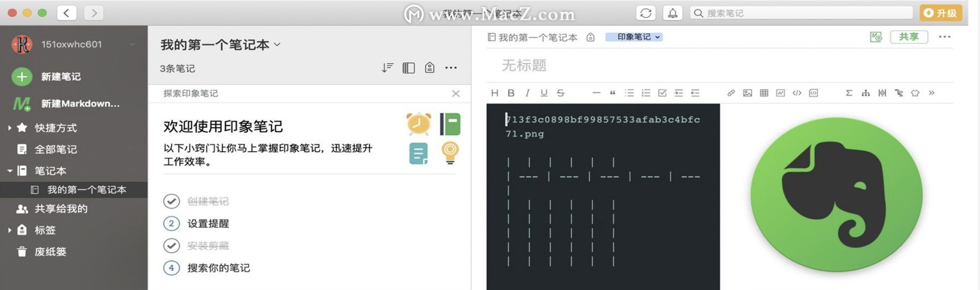Click the tag filter icon in note list
Viewport: 980px width, 290px height.
(430, 68)
